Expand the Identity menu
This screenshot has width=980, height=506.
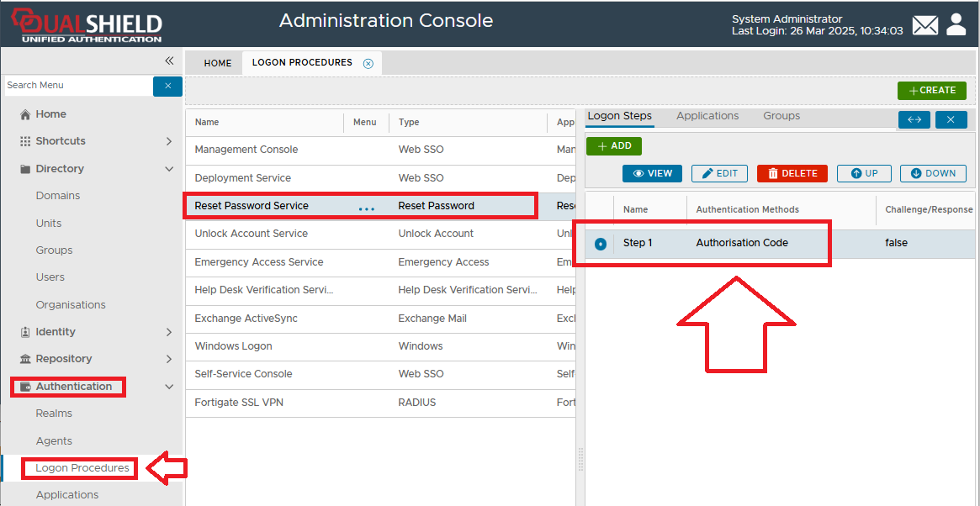tap(169, 332)
